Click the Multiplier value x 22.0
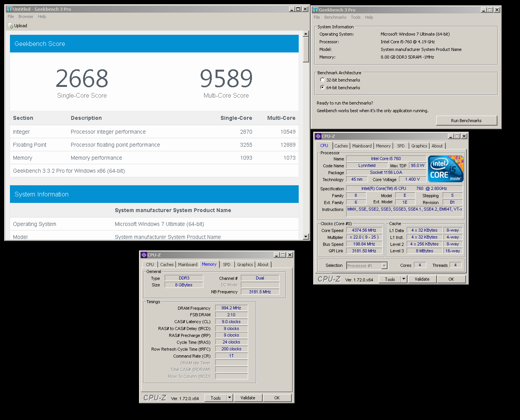Image resolution: width=520 pixels, height=420 pixels. [x=364, y=237]
